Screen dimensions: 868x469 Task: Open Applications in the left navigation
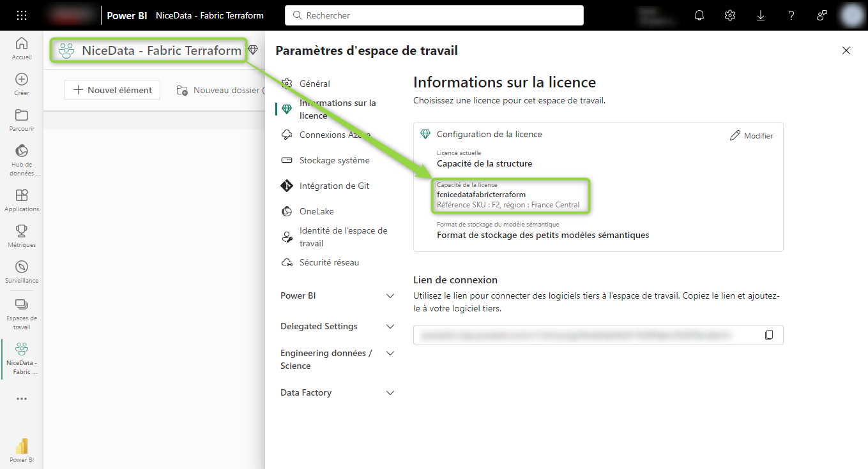[22, 200]
